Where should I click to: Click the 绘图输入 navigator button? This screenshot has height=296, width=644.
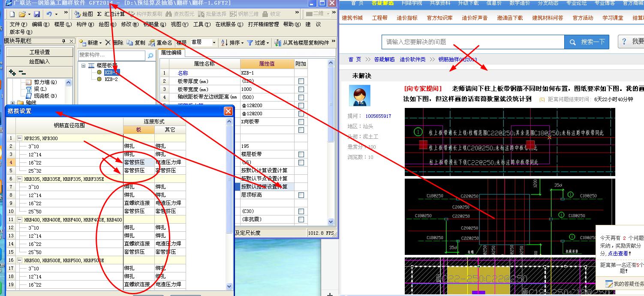39,61
